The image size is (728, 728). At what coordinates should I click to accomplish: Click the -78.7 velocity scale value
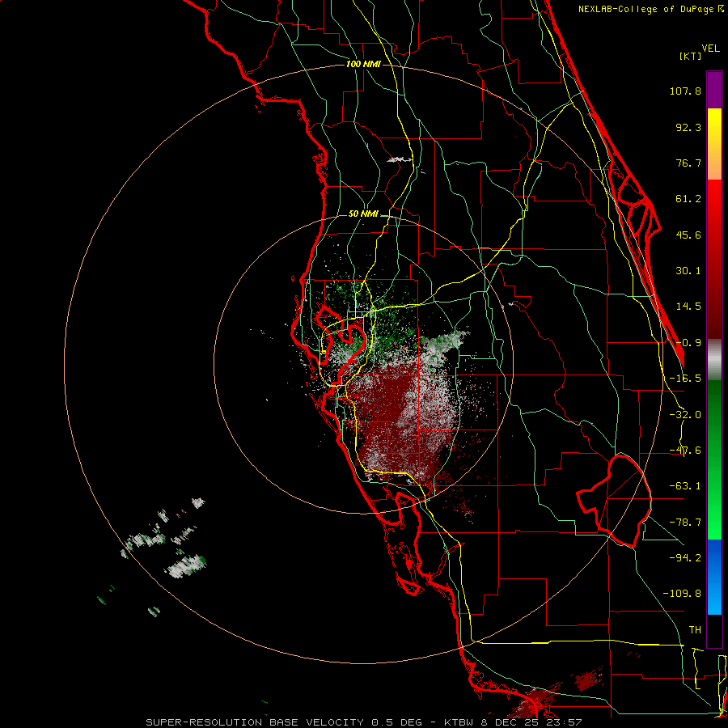coord(685,523)
